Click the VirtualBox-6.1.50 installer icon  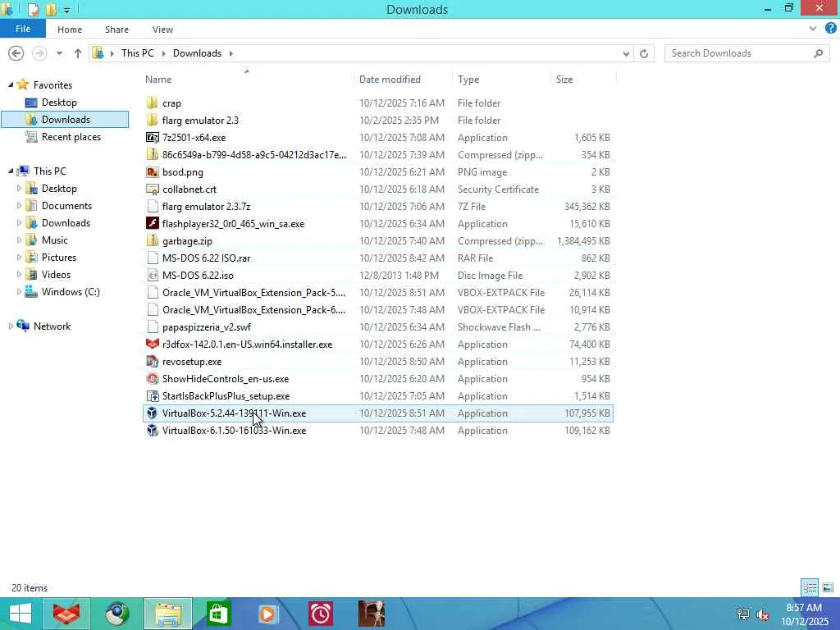point(152,430)
